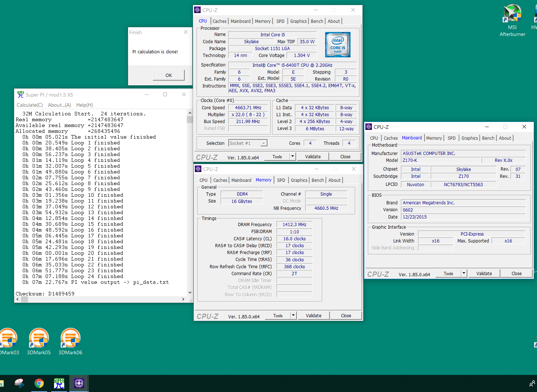Select Graphics tab in Mainboard window
Viewport: 537px width, 392px height.
pyautogui.click(x=470, y=138)
